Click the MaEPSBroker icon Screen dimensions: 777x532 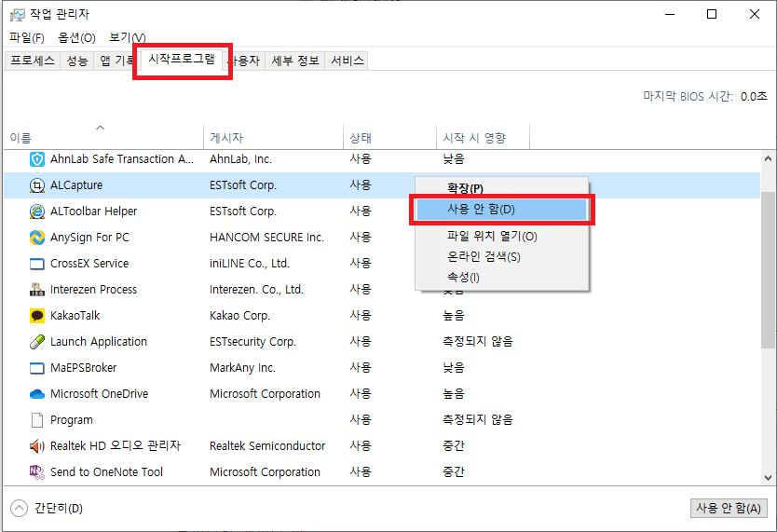click(37, 368)
